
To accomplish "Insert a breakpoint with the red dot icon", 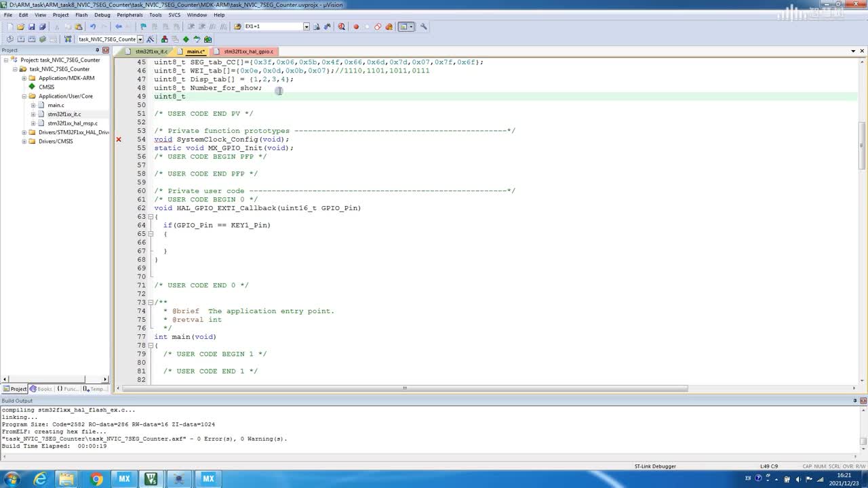I will pyautogui.click(x=356, y=26).
